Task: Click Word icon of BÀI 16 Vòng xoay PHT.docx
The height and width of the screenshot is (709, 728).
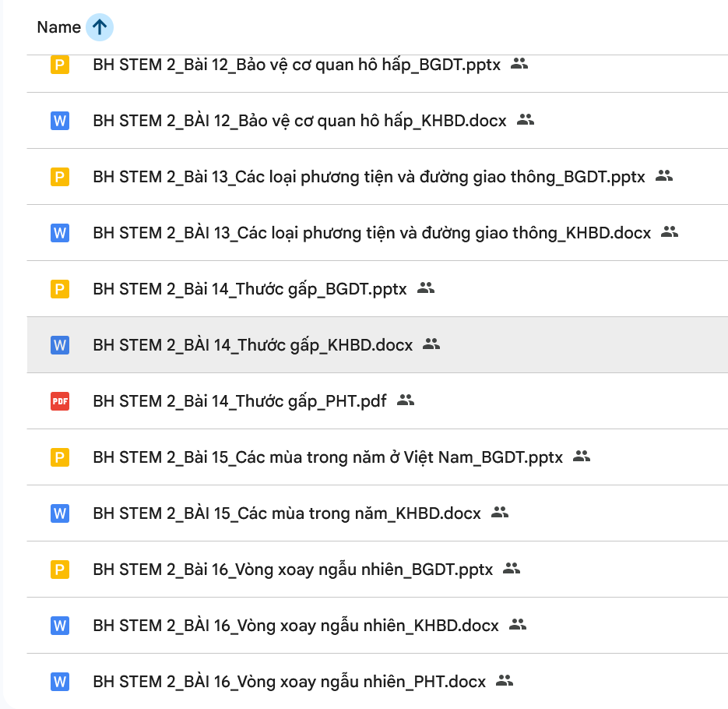Action: [60, 682]
